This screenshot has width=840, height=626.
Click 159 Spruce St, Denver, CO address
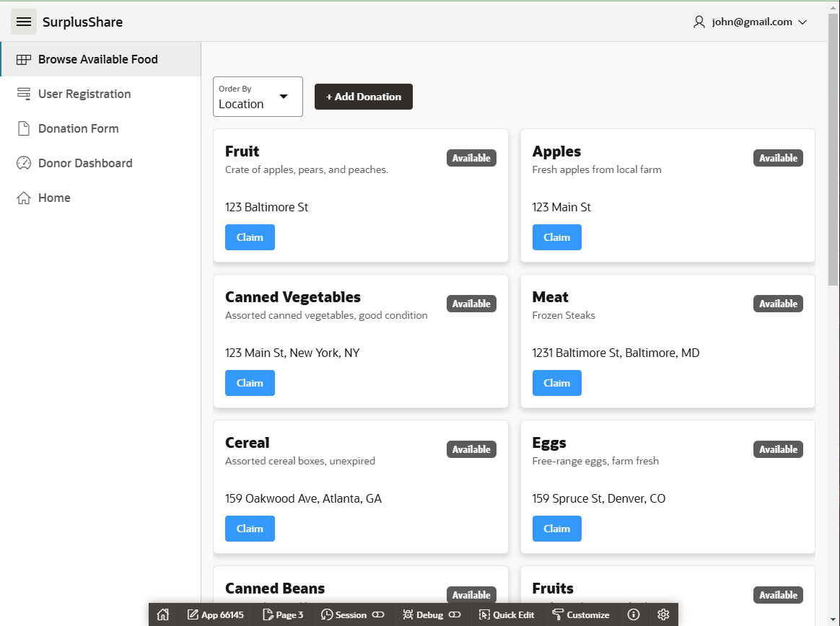(x=598, y=498)
